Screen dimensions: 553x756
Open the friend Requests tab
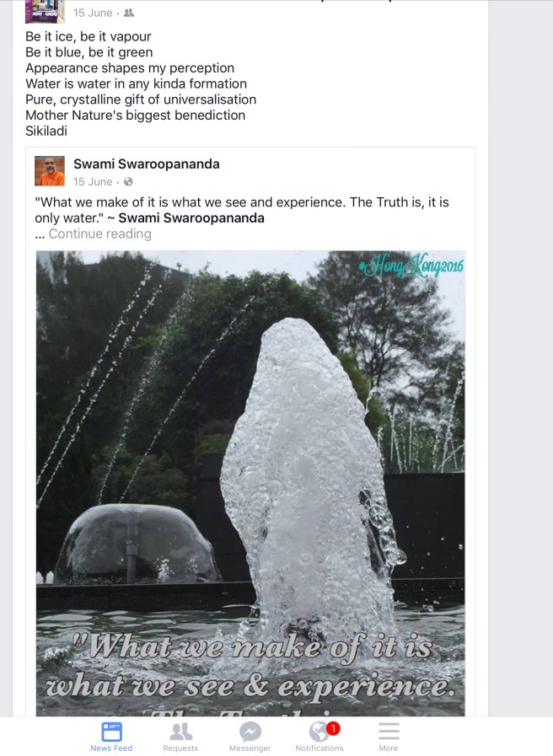(x=180, y=737)
